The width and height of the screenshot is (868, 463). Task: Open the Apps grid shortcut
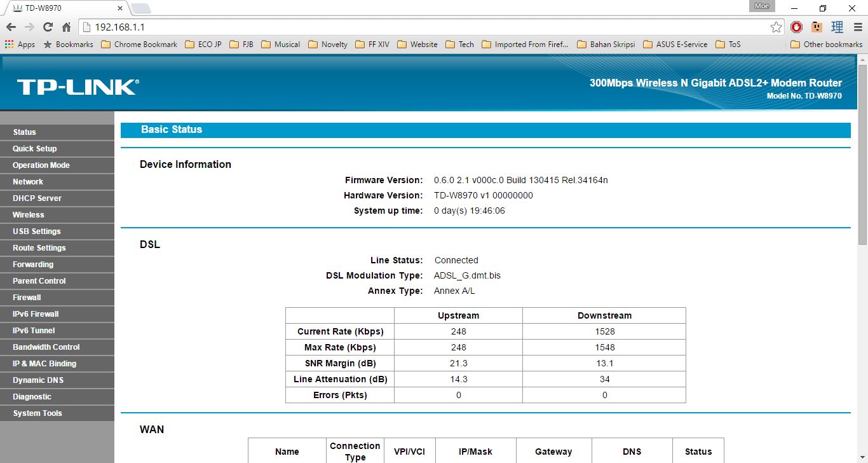8,44
